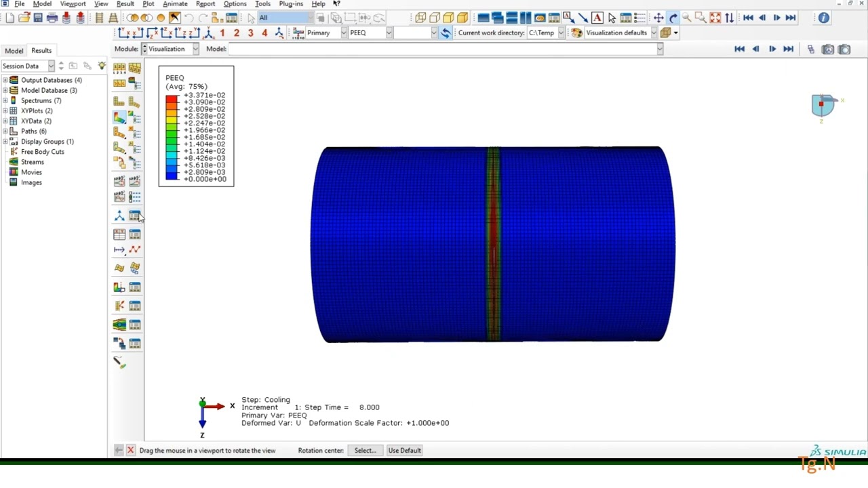Image resolution: width=868 pixels, height=488 pixels.
Task: Click the Use Default button
Action: (404, 450)
